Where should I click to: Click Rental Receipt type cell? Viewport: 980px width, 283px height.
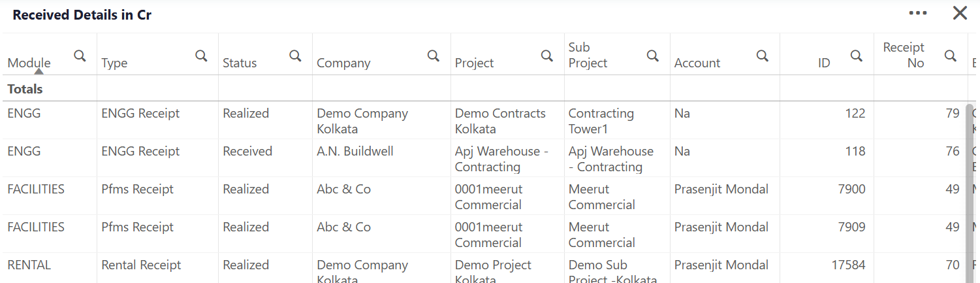[141, 265]
